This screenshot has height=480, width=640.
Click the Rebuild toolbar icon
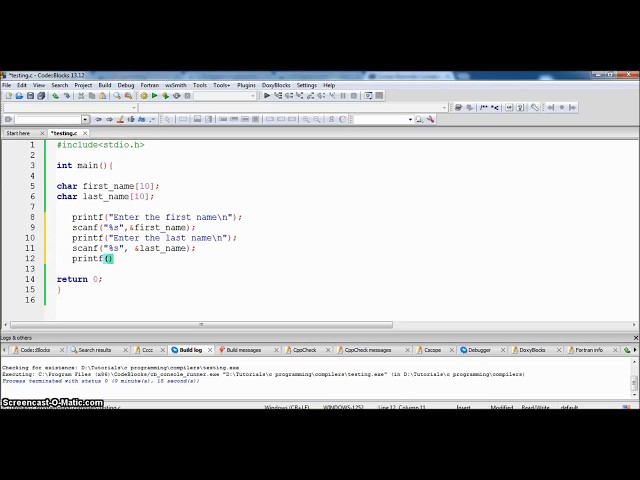coord(176,96)
